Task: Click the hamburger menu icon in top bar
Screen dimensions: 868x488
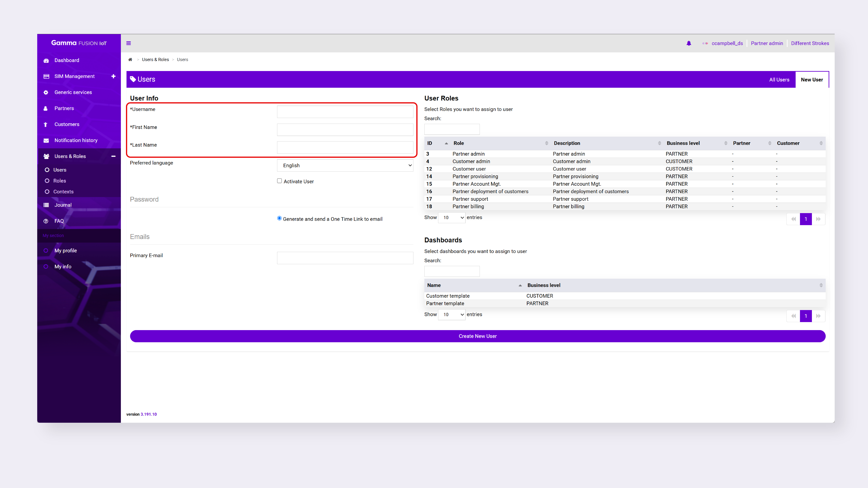Action: coord(128,43)
